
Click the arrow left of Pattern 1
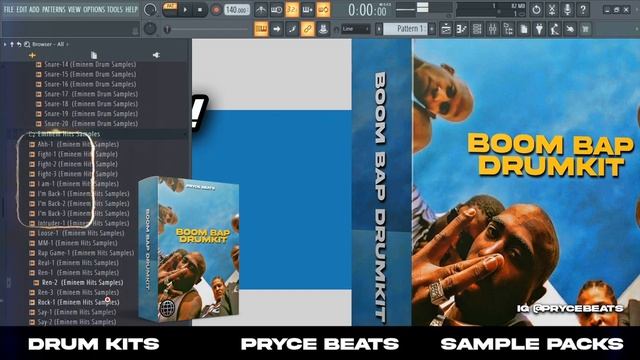click(379, 29)
